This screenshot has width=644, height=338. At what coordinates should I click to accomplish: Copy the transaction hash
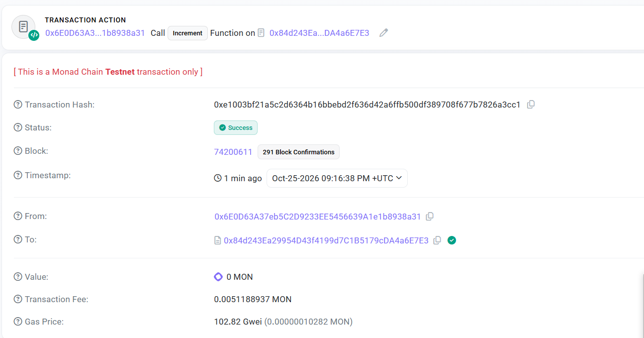(x=531, y=105)
